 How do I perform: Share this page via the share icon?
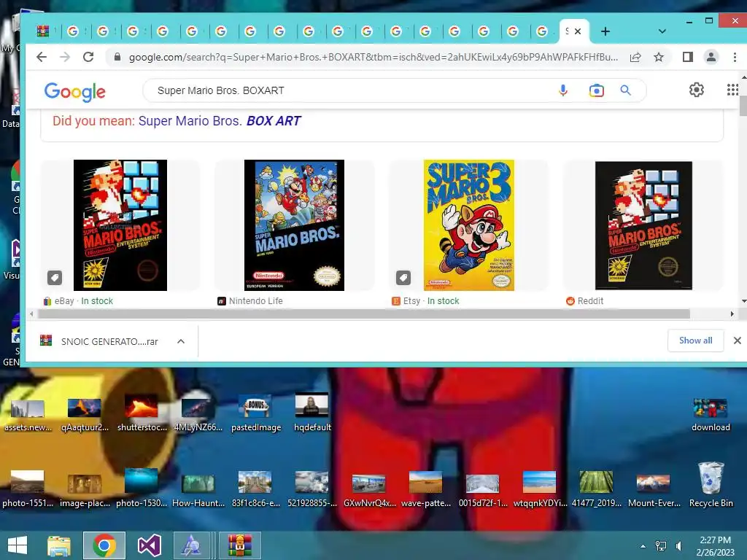[x=635, y=57]
